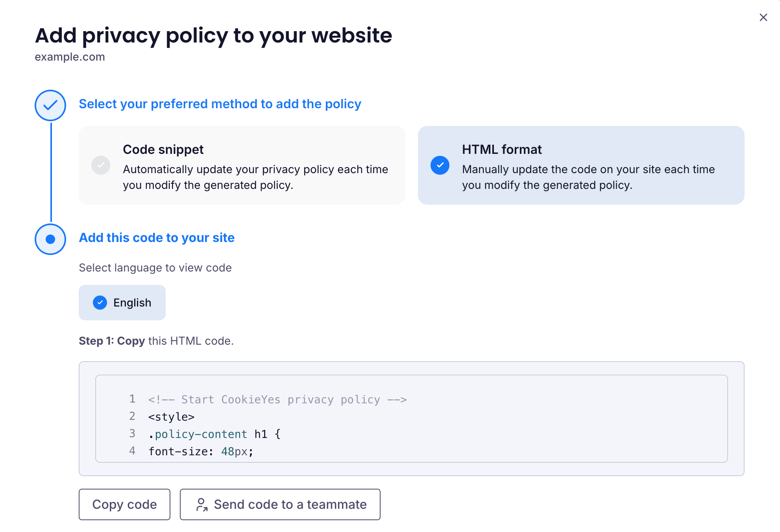
Task: Click line 1 comment in code box
Action: (277, 399)
